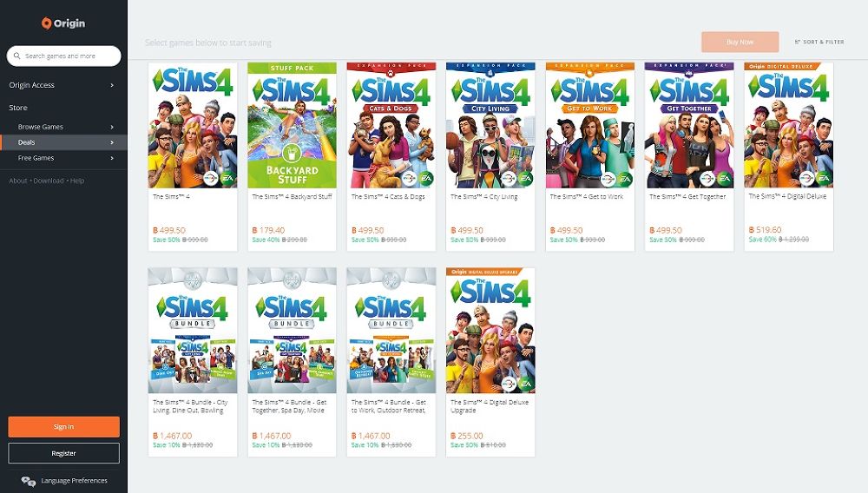This screenshot has width=868, height=493.
Task: Open the Help link in sidebar
Action: click(x=77, y=181)
